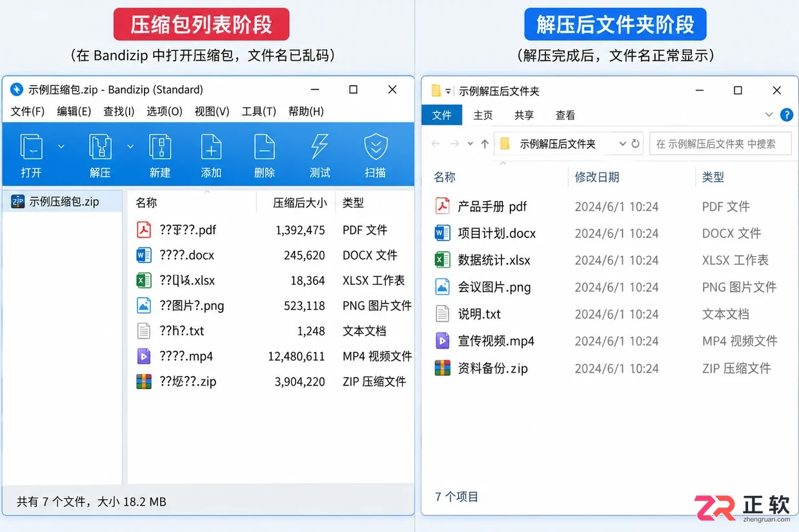Open the 选项(O) menu

point(165,112)
